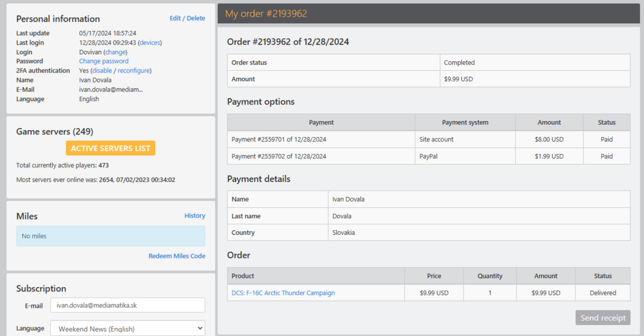
Task: Expand the Weekend News language dropdown
Action: [x=128, y=328]
